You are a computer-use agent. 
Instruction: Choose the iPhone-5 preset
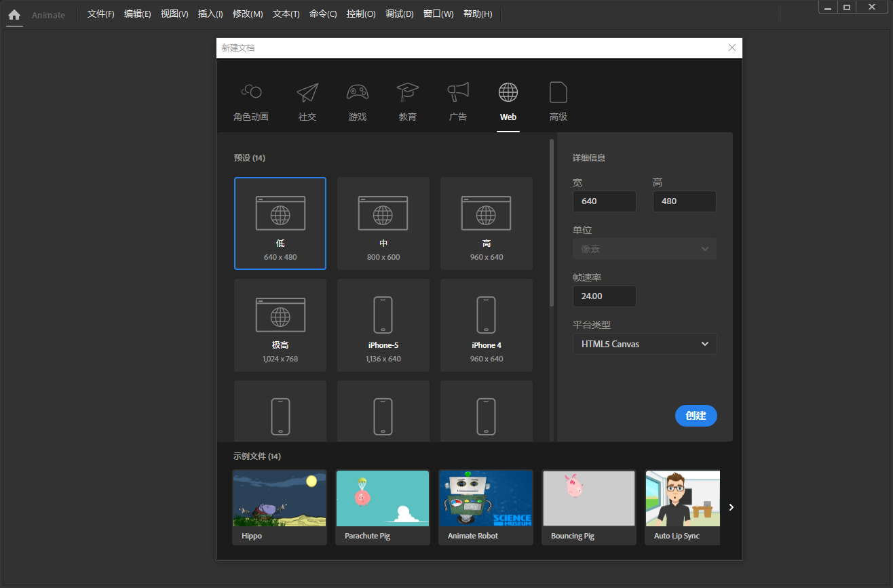pos(383,325)
